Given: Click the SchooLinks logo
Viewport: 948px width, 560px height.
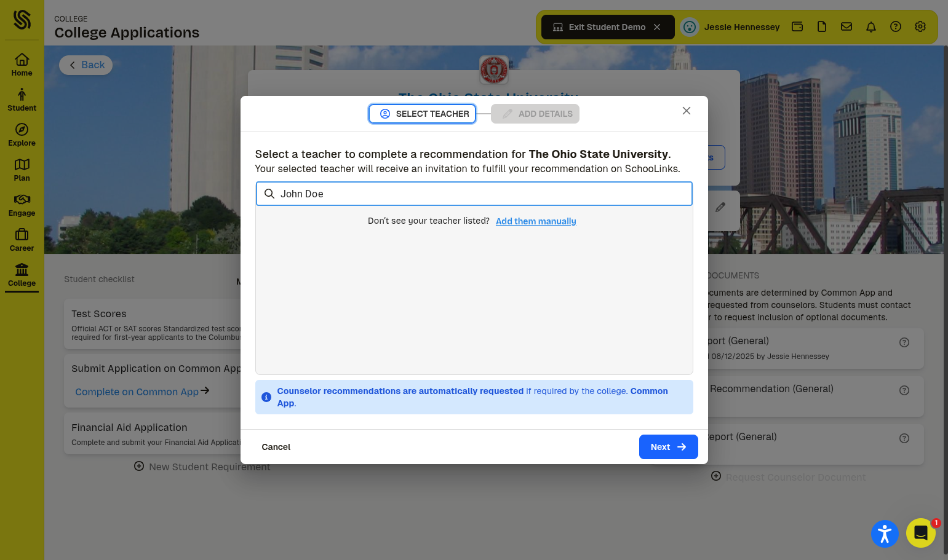Looking at the screenshot, I should 22,20.
